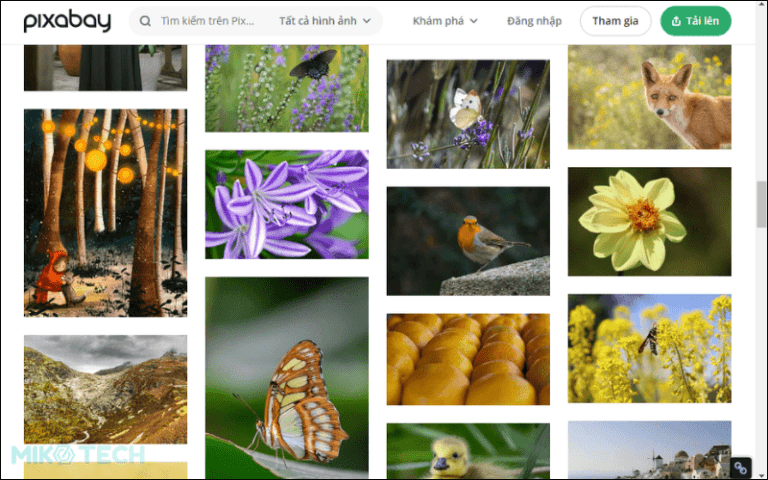Viewport: 768px width, 480px height.
Task: Click the 'Đăng nhập' link
Action: [534, 21]
